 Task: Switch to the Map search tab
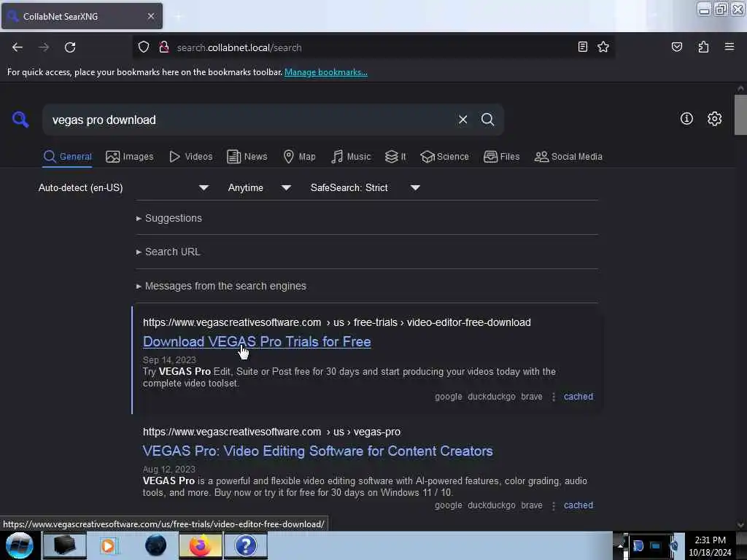pyautogui.click(x=299, y=157)
